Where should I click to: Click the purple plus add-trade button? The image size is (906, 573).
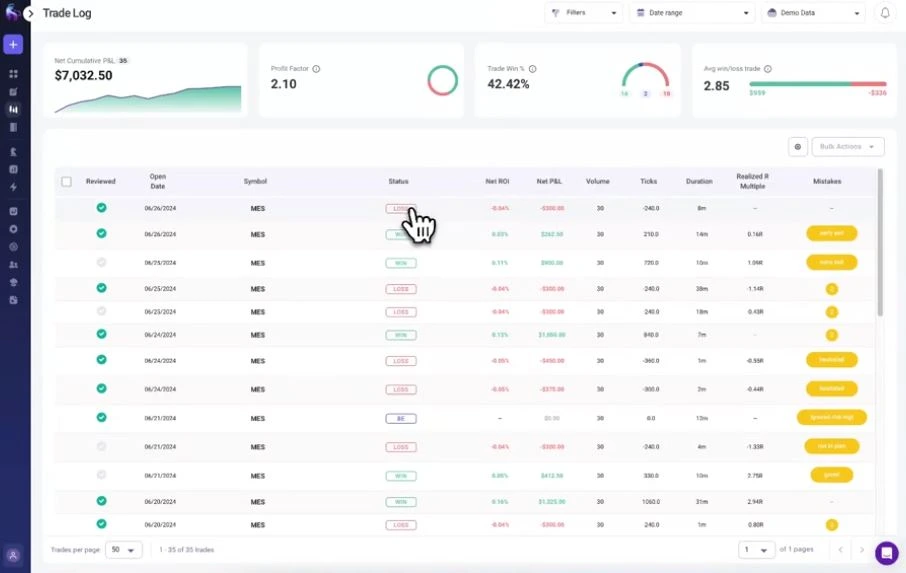point(13,45)
